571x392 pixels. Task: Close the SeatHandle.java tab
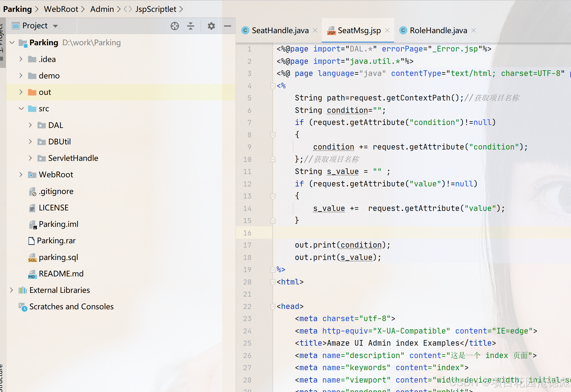click(315, 30)
